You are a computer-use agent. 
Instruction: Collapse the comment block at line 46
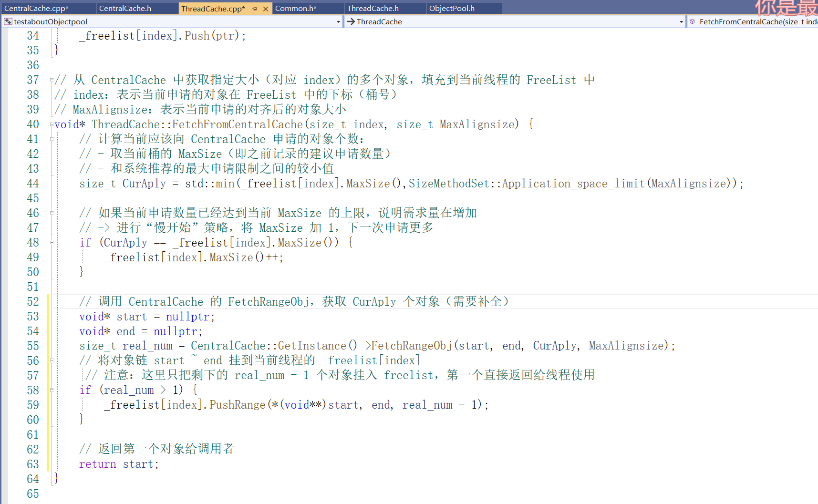(52, 213)
